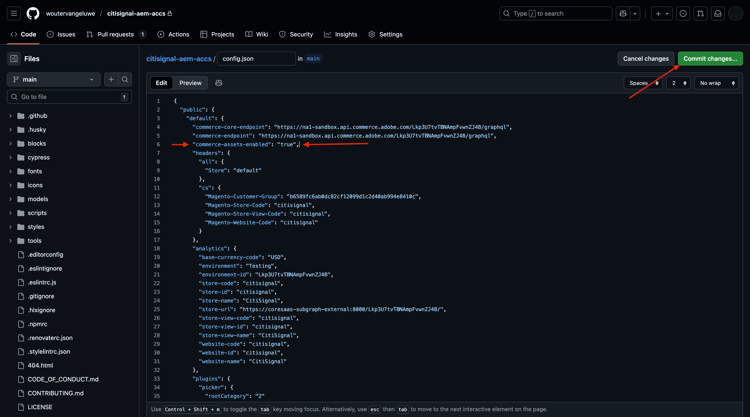This screenshot has height=417, width=750.
Task: Open the indent size 2 dropdown
Action: click(x=678, y=83)
